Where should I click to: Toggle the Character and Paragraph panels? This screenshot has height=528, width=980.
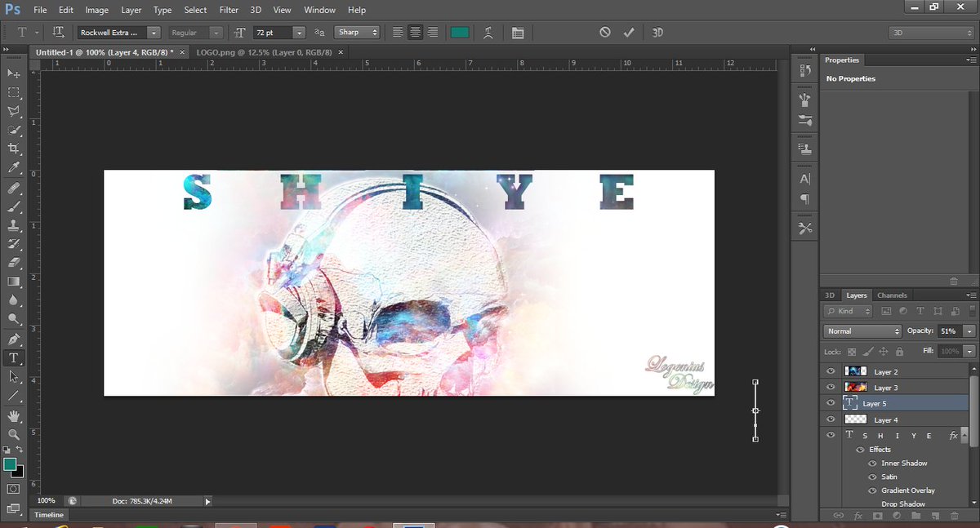tap(518, 33)
